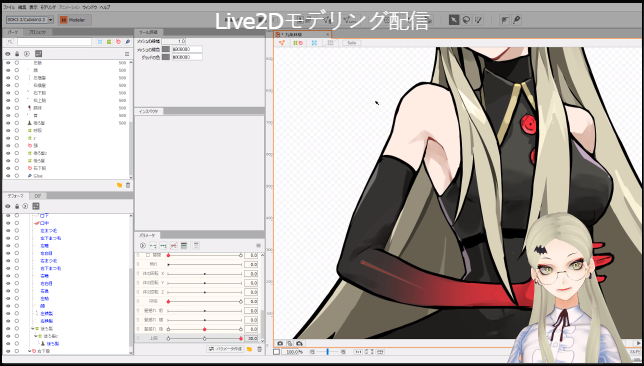
Task: Hide the 右まつ毛 deformer row
Action: coord(8,261)
